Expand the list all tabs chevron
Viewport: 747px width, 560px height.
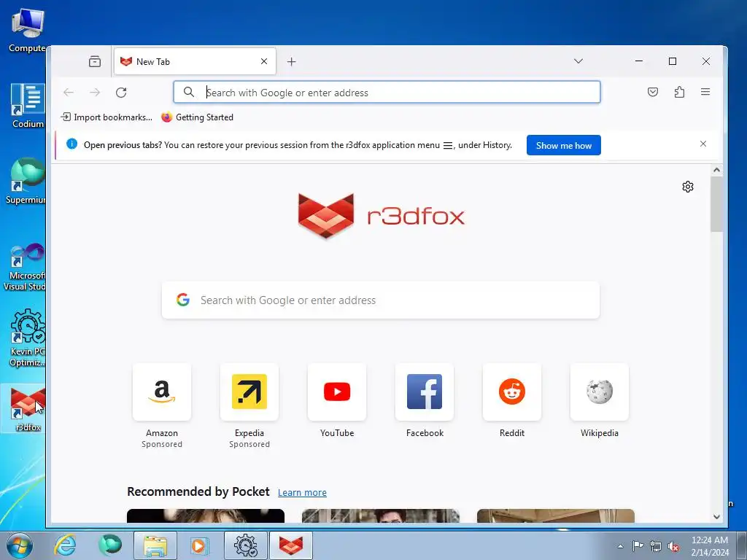(578, 61)
